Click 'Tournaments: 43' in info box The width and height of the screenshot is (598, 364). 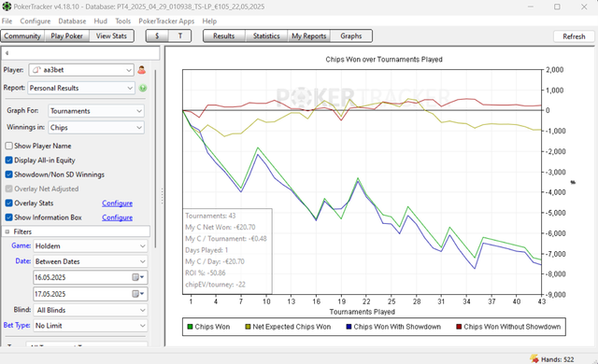tap(210, 216)
